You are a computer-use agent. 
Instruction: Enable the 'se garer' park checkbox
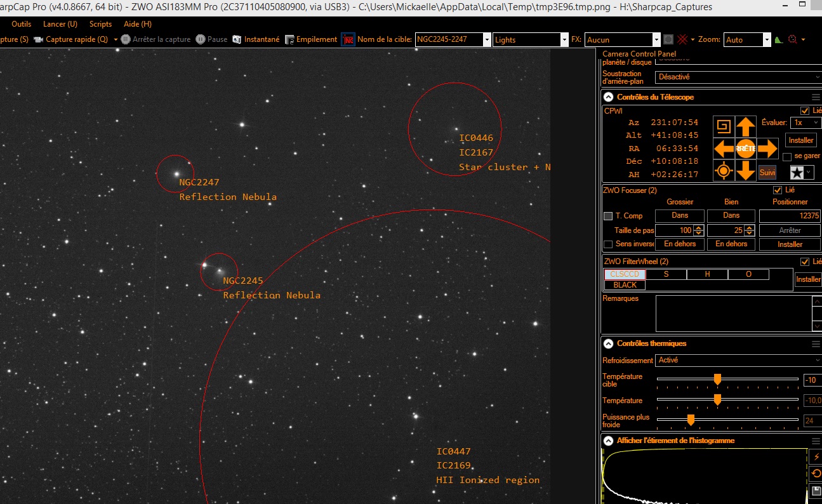pos(787,156)
